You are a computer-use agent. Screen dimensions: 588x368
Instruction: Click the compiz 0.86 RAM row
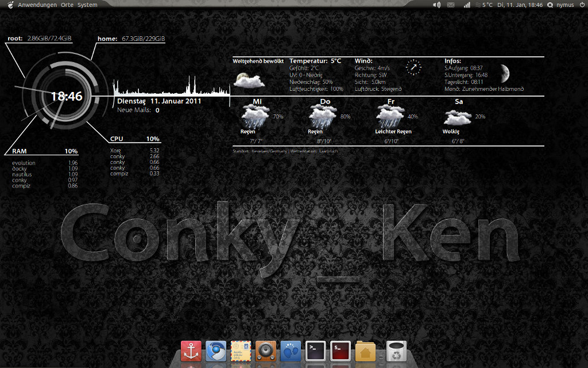(45, 186)
